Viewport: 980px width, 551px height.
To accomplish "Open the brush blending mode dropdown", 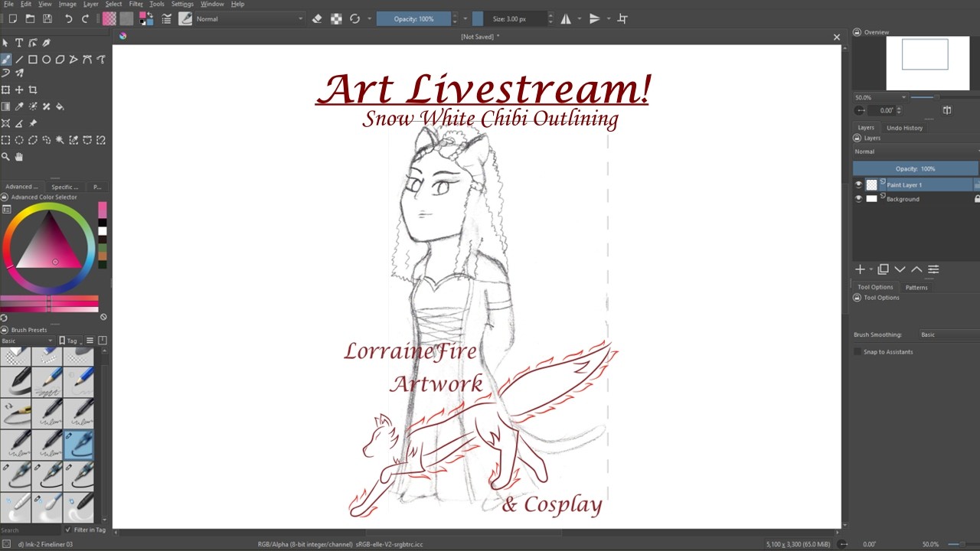I will [250, 18].
